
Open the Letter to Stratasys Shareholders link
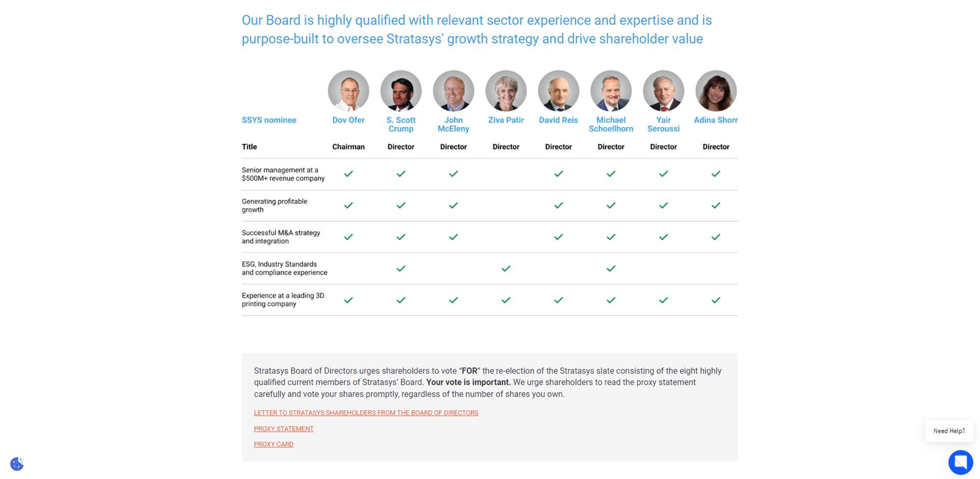pyautogui.click(x=366, y=413)
